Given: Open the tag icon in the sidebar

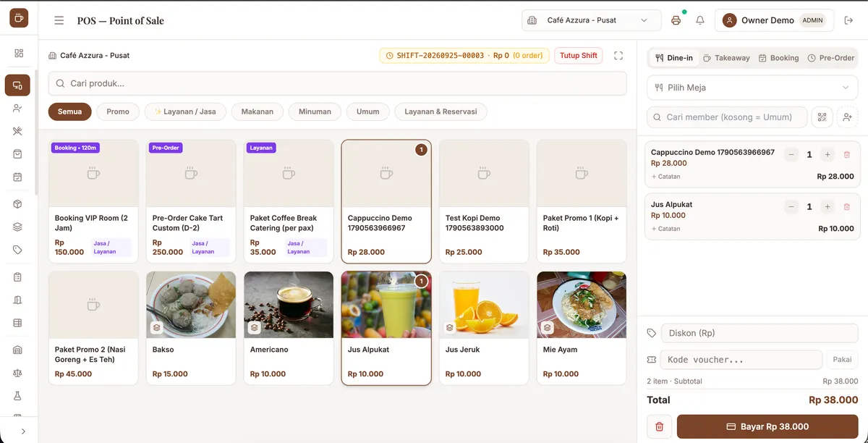Looking at the screenshot, I should click(x=17, y=250).
